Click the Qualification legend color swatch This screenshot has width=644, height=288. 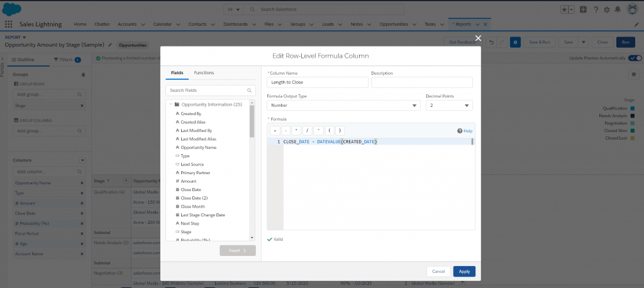(633, 108)
